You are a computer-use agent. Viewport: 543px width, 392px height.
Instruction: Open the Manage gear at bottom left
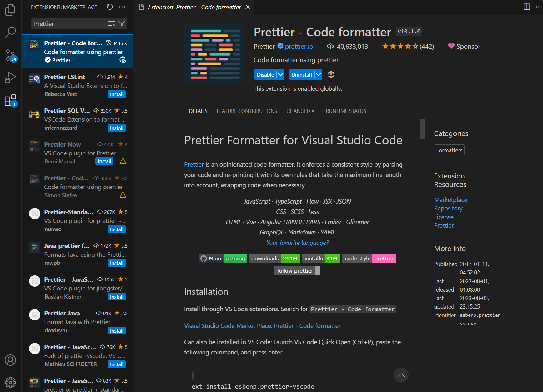pos(10,382)
